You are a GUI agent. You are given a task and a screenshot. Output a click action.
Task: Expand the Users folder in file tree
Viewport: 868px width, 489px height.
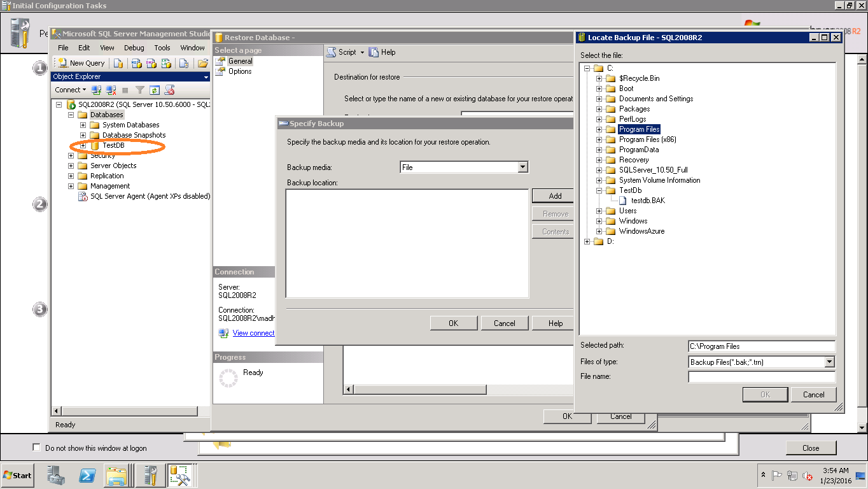point(599,211)
